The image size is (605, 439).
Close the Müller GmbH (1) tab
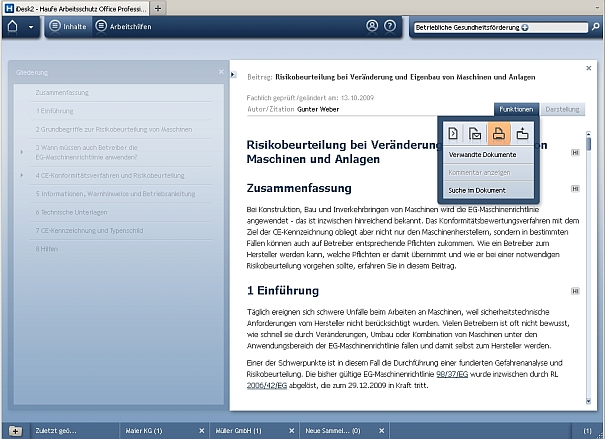pos(292,431)
